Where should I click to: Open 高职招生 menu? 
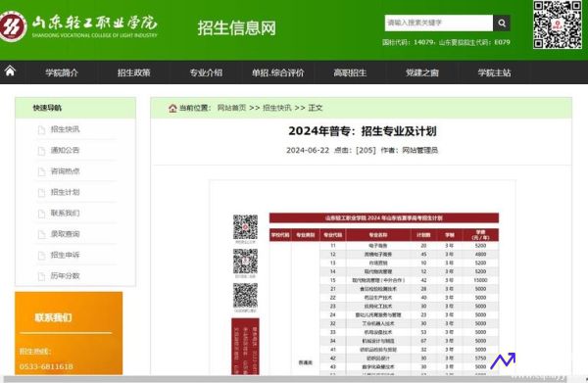tap(350, 72)
